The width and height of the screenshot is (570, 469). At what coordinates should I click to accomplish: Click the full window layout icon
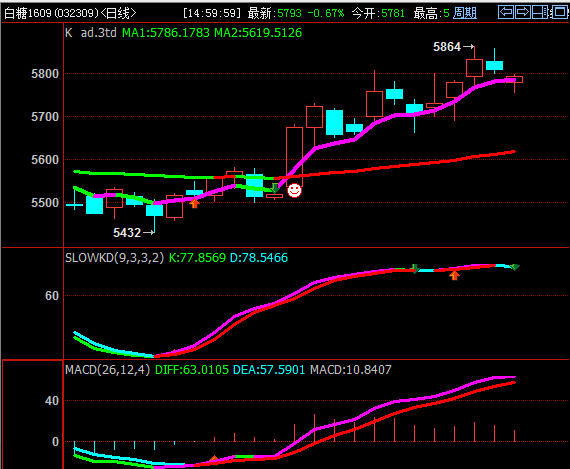click(559, 12)
